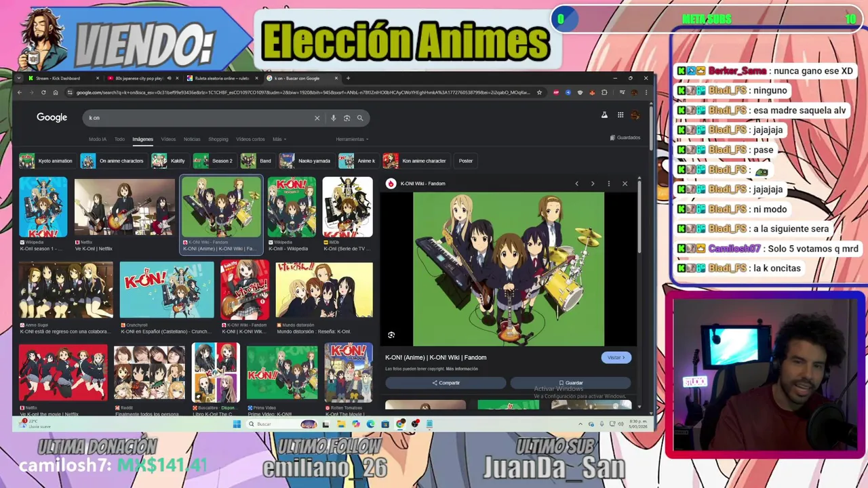Viewport: 868px width, 488px height.
Task: Open the Crunchyroll K-ON! en Español thumbnail
Action: (167, 290)
